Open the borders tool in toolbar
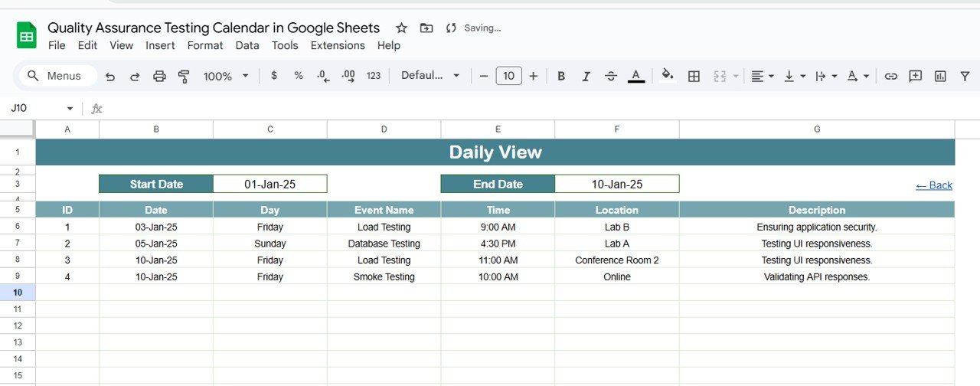The width and height of the screenshot is (980, 386). pos(694,76)
